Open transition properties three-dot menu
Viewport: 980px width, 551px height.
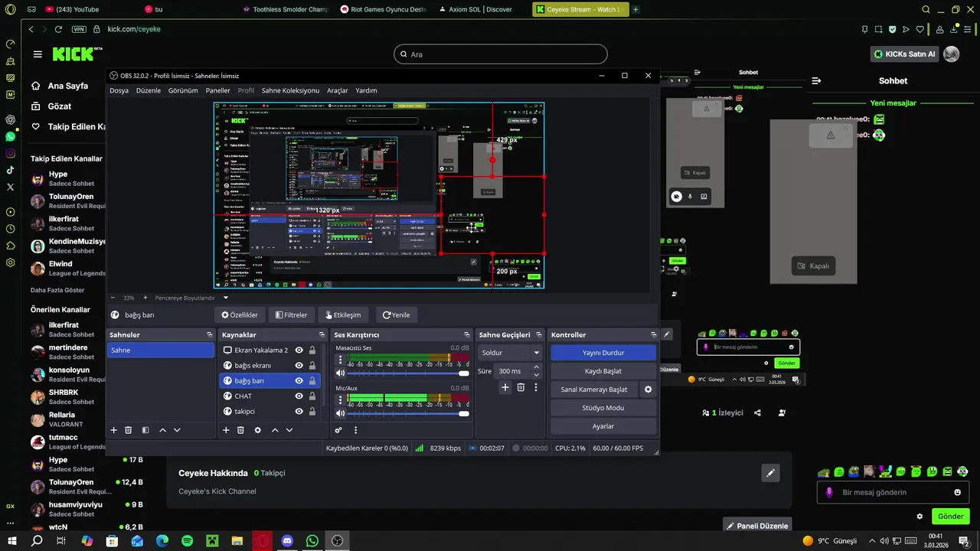[x=536, y=388]
